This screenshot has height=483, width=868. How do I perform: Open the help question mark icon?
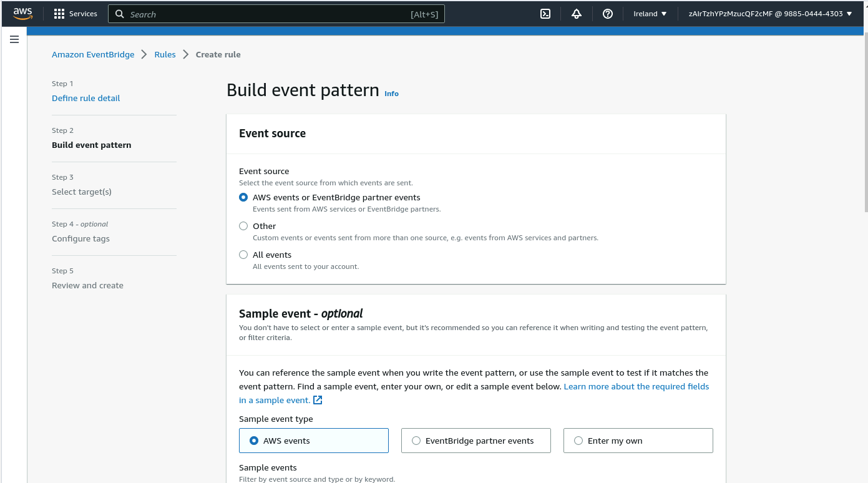[607, 14]
